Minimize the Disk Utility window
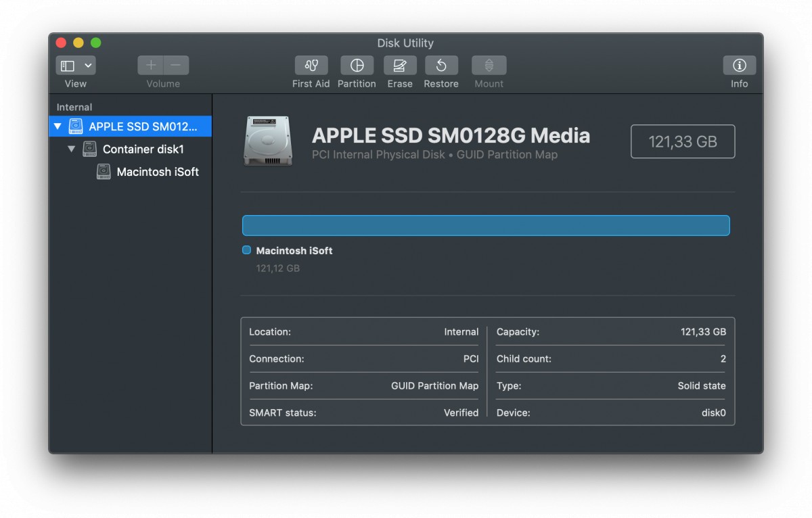 [78, 43]
